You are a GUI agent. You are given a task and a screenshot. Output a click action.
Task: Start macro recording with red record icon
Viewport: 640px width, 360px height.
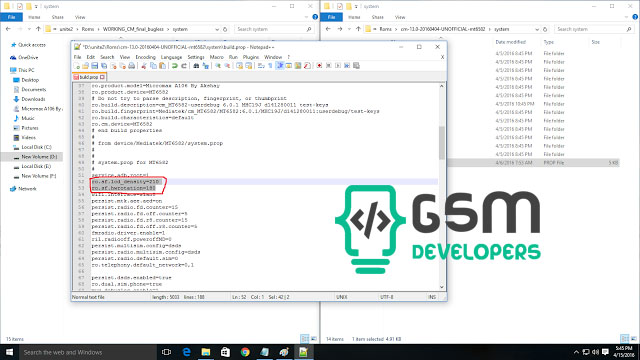point(319,66)
